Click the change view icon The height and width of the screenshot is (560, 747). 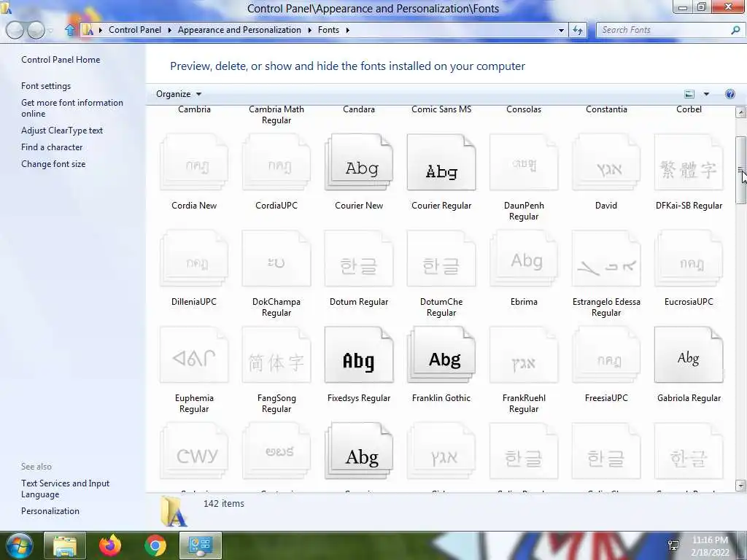[689, 94]
